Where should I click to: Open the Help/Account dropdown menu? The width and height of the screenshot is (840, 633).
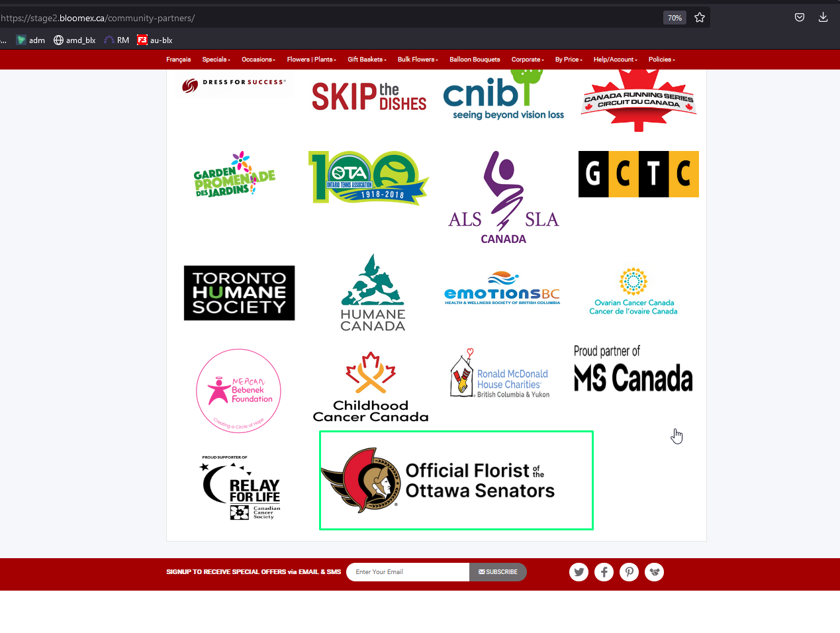point(616,60)
